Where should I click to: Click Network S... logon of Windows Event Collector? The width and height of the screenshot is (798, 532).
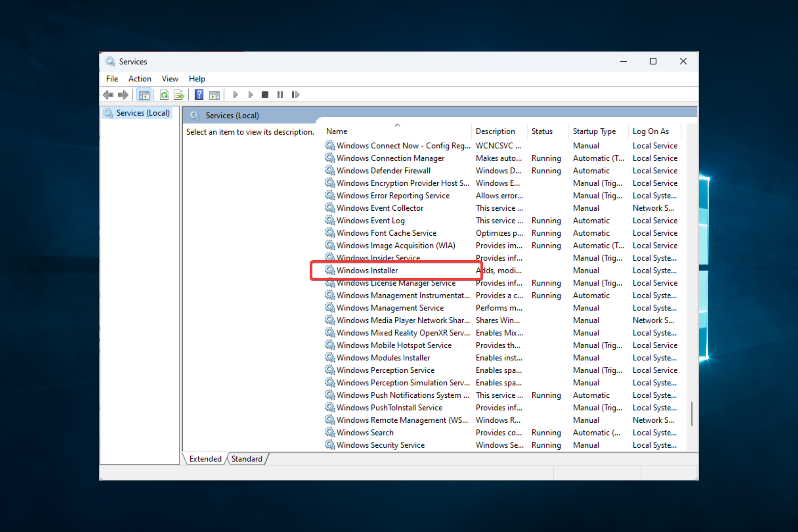point(653,208)
